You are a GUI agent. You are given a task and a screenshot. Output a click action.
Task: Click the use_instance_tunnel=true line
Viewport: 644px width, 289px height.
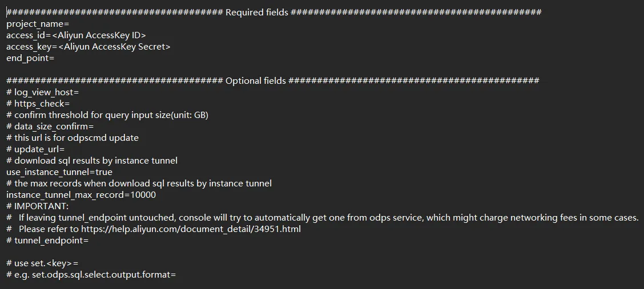[59, 172]
